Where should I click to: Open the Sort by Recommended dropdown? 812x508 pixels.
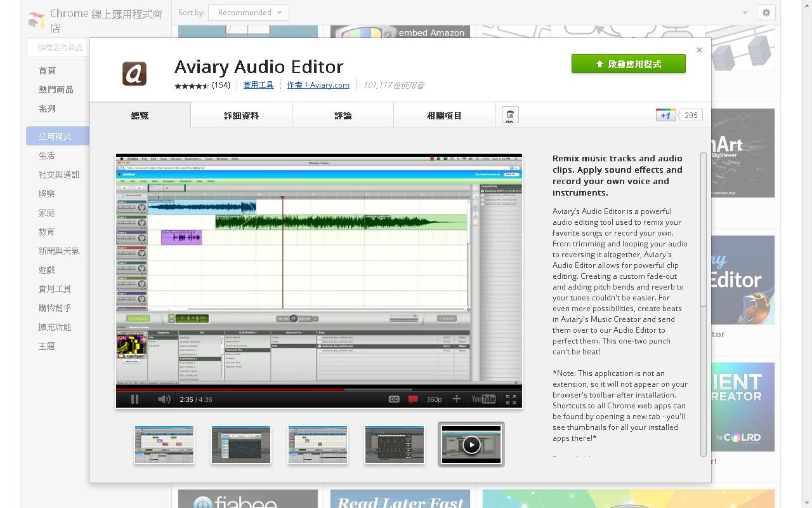(x=249, y=13)
